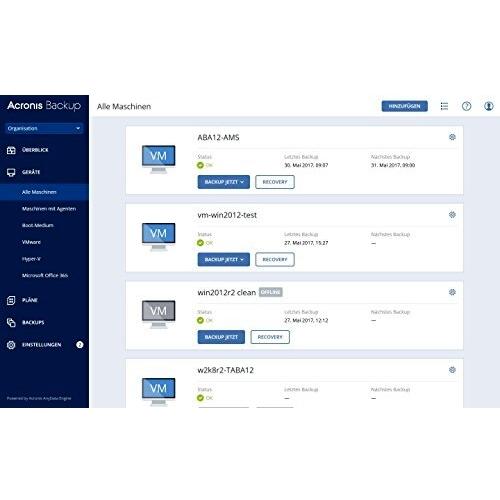
Task: Open gear settings for vm-win2012-test
Action: (x=452, y=215)
